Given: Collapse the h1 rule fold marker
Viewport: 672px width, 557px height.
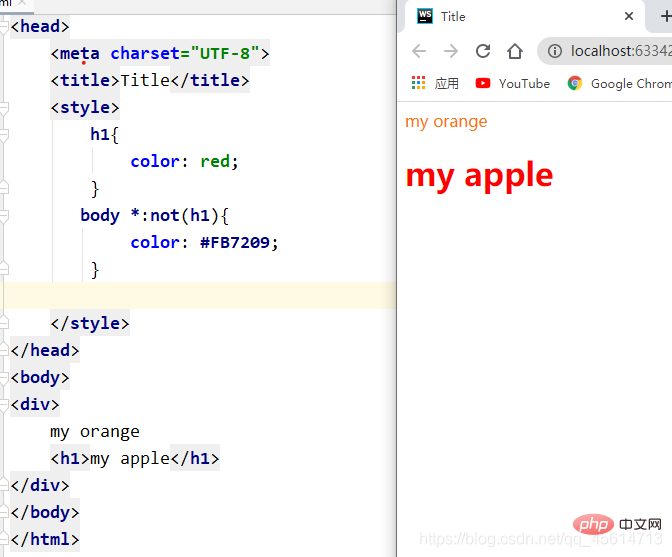Looking at the screenshot, I should [4, 135].
